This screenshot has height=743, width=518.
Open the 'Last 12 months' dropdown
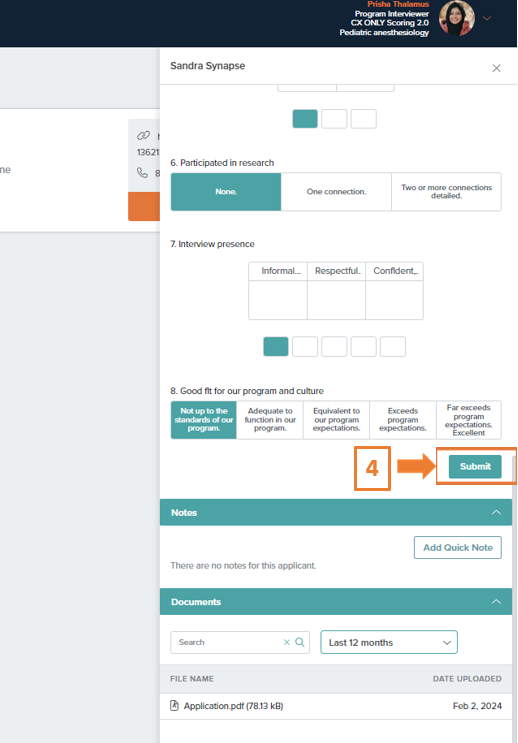coord(389,642)
